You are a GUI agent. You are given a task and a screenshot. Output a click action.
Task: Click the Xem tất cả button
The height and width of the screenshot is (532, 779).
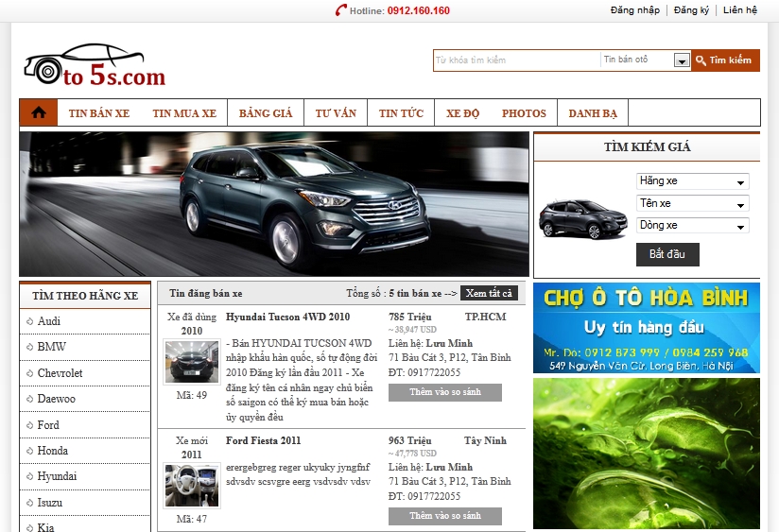489,293
